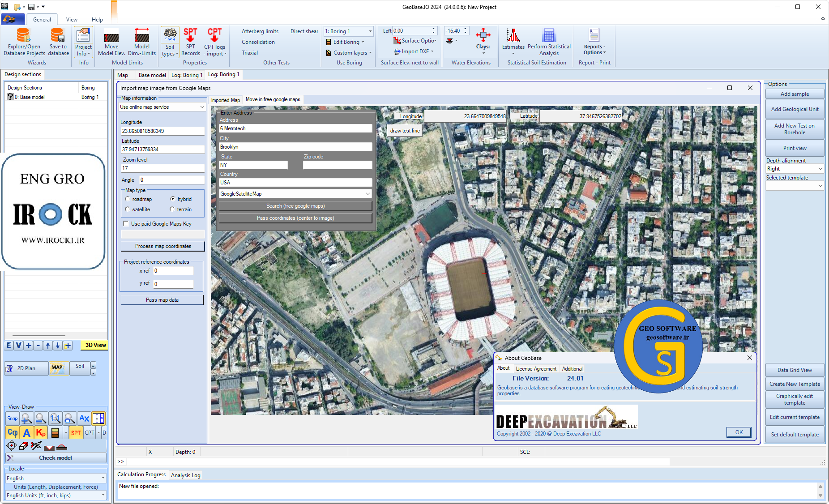The image size is (829, 504).
Task: Open the License Agreement tab
Action: point(536,369)
